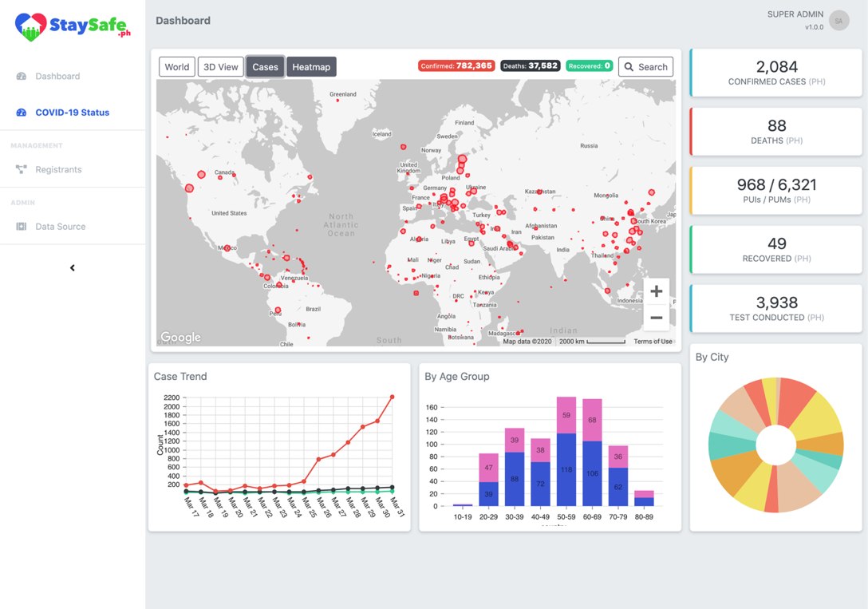Open the map Search button
The width and height of the screenshot is (868, 609).
645,67
